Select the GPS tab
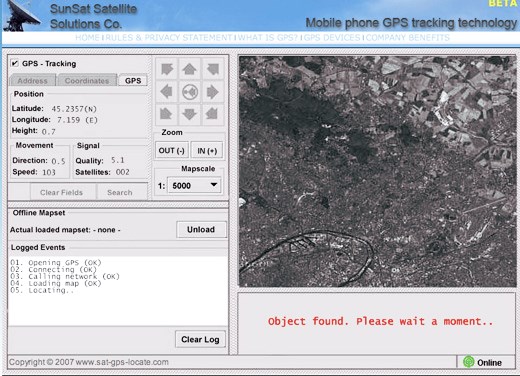Viewport: 520px width, 376px height. 133,80
